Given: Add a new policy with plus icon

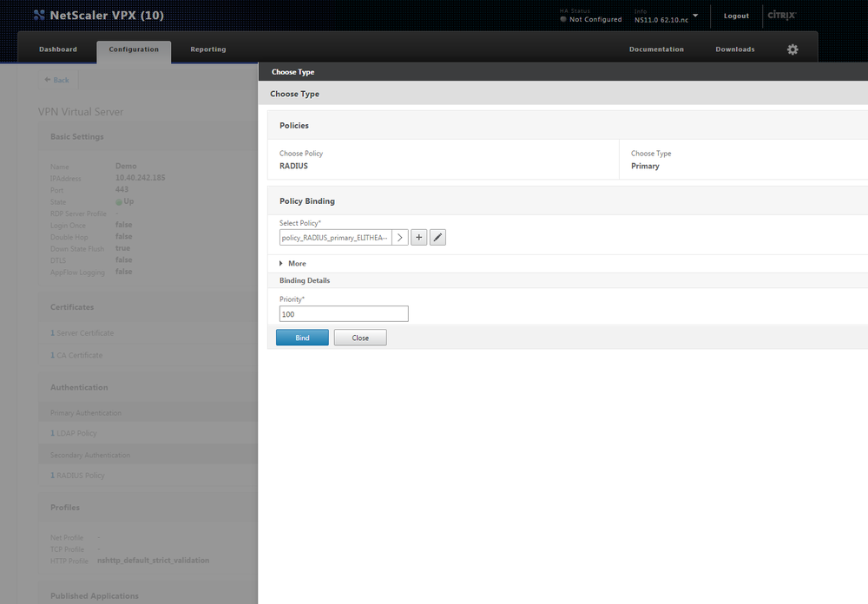Looking at the screenshot, I should click(418, 238).
